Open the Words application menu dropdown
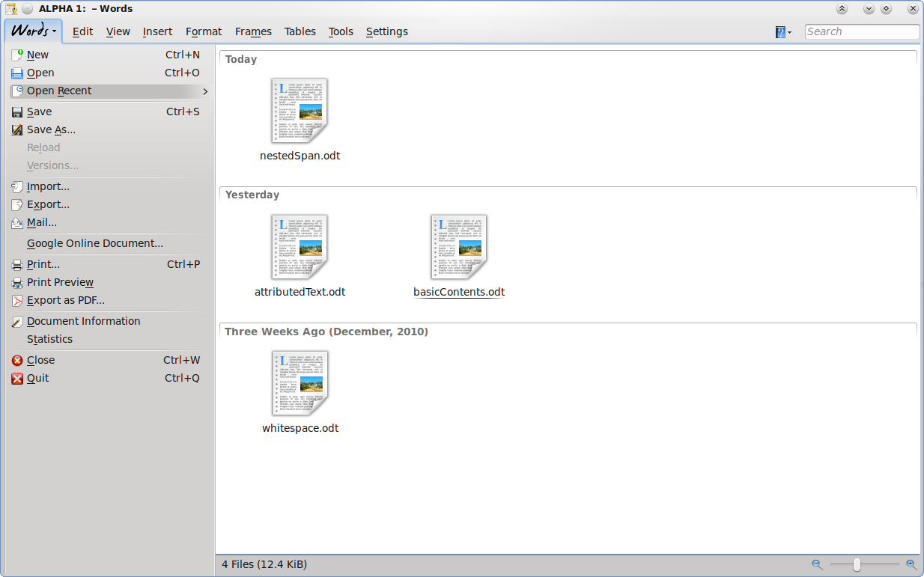This screenshot has height=577, width=924. click(x=34, y=31)
